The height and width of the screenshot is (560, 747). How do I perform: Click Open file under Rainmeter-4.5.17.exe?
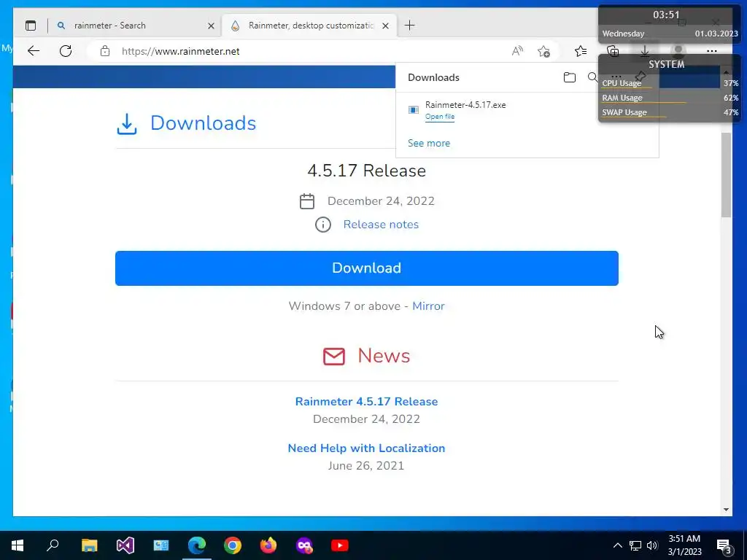pos(440,117)
